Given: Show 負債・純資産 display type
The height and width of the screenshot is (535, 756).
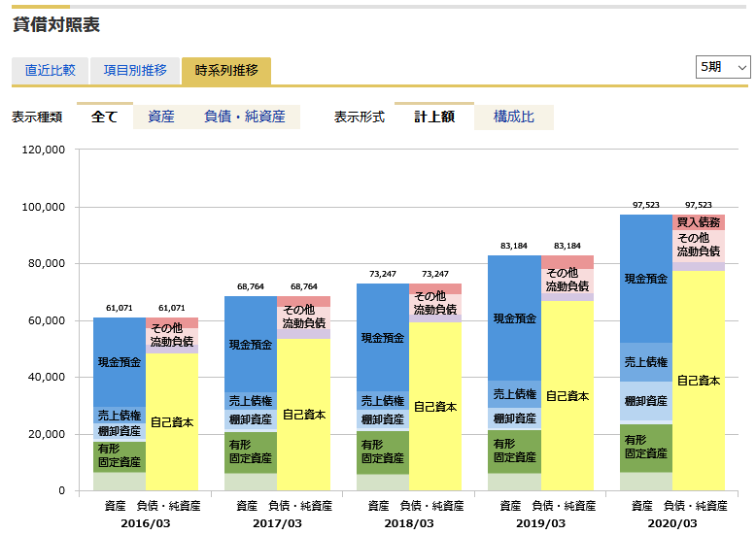Looking at the screenshot, I should coord(245,117).
